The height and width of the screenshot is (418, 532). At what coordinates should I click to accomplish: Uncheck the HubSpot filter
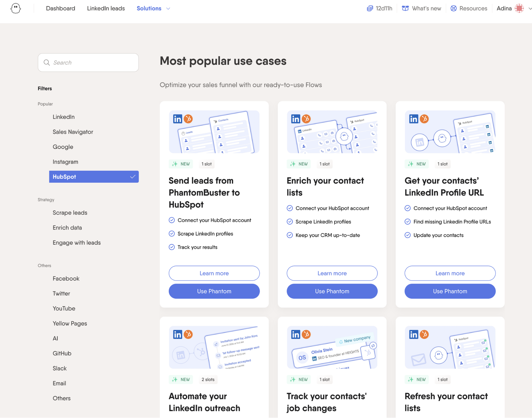tap(94, 177)
